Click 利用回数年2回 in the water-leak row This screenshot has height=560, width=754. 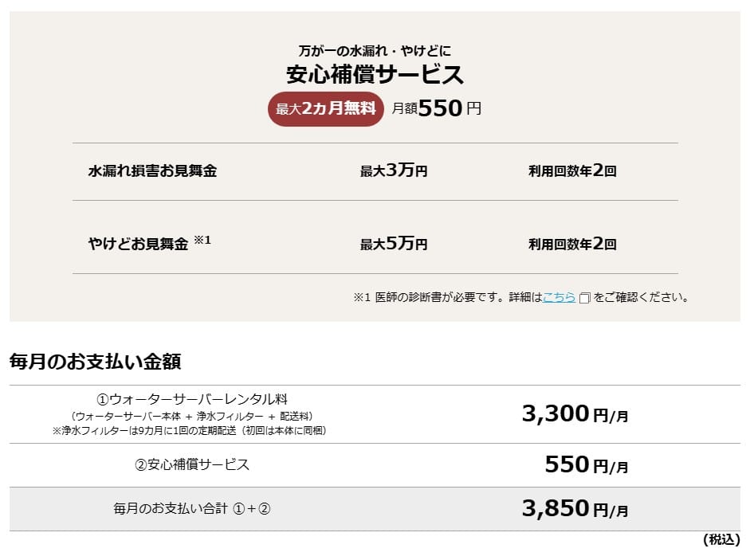coord(572,170)
